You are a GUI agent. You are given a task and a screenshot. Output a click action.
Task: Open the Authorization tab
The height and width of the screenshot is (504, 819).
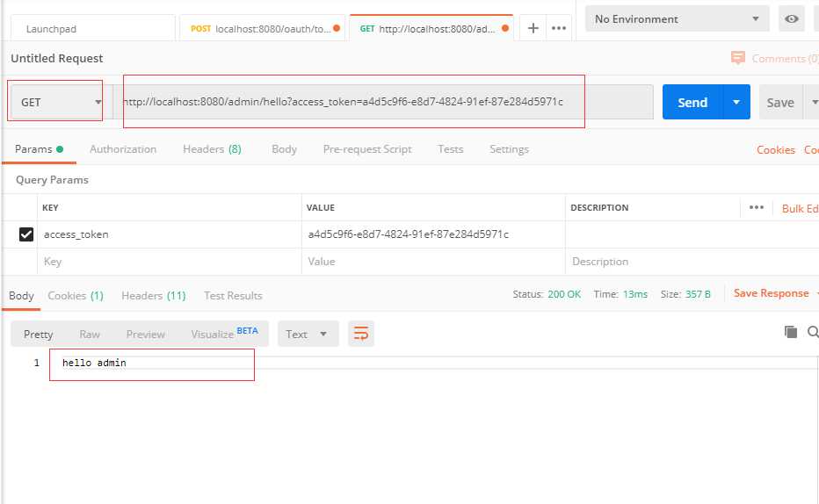tap(123, 149)
